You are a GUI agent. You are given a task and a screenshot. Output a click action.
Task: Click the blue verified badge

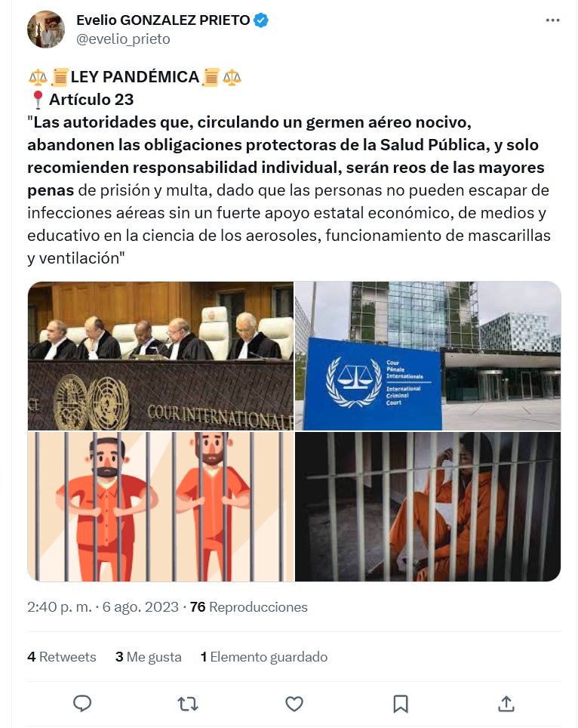261,20
